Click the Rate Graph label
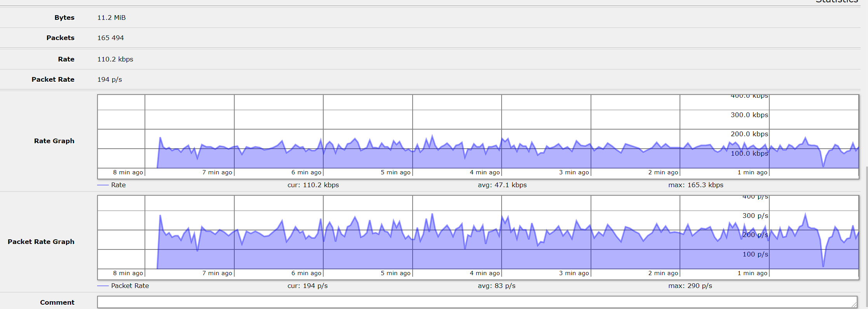Screen dimensions: 868x309 coord(54,141)
